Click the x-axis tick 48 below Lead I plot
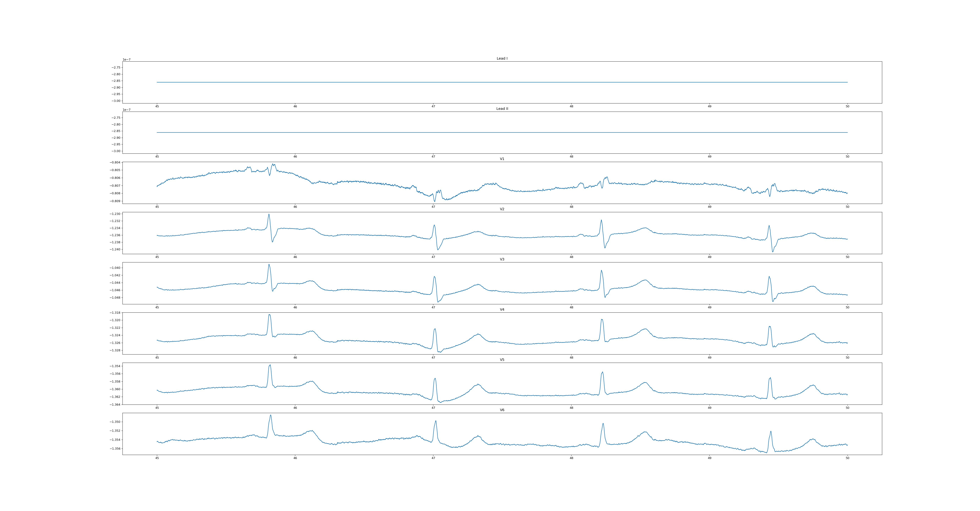The height and width of the screenshot is (511, 980). pos(571,106)
